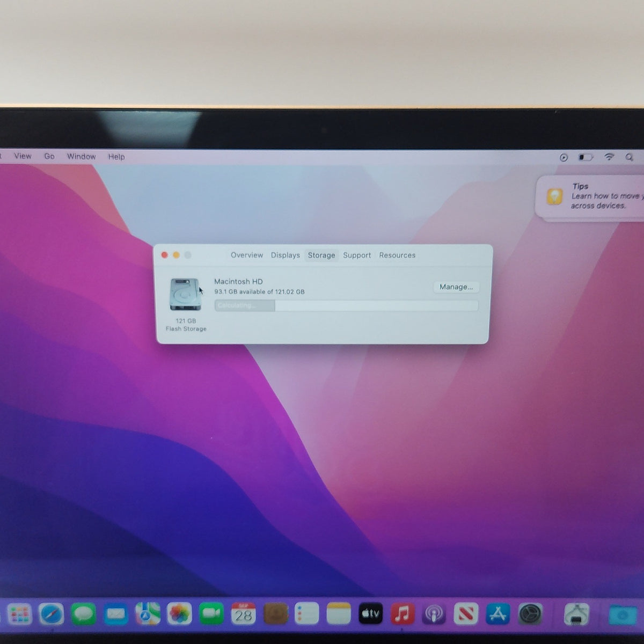Select the Storage tab
This screenshot has width=644, height=644.
tap(321, 255)
